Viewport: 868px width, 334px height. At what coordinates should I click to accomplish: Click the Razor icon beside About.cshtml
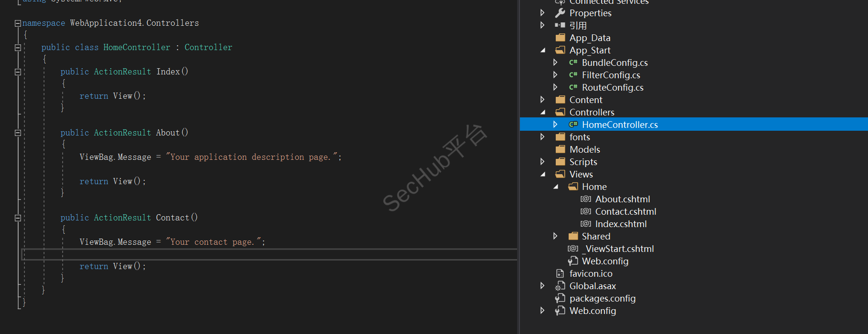(586, 199)
